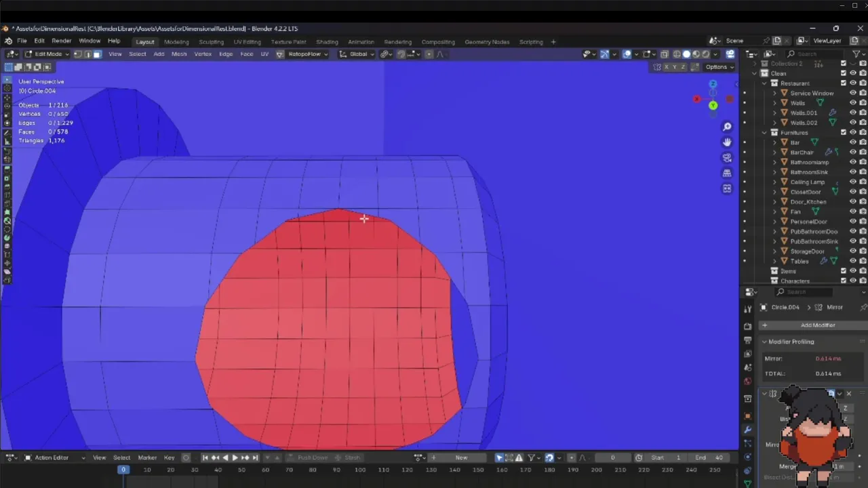Open the Edit menu
868x488 pixels.
point(38,41)
